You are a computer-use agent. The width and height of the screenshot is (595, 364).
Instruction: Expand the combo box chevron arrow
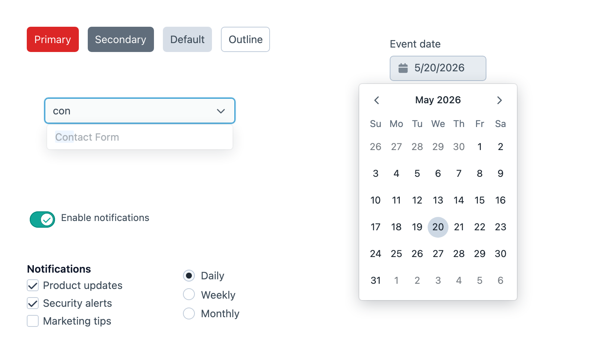pyautogui.click(x=221, y=111)
